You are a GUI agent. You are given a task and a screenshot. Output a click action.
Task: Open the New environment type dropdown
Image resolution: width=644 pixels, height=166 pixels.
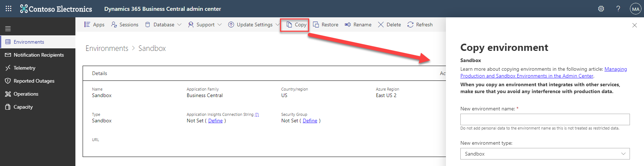545,154
